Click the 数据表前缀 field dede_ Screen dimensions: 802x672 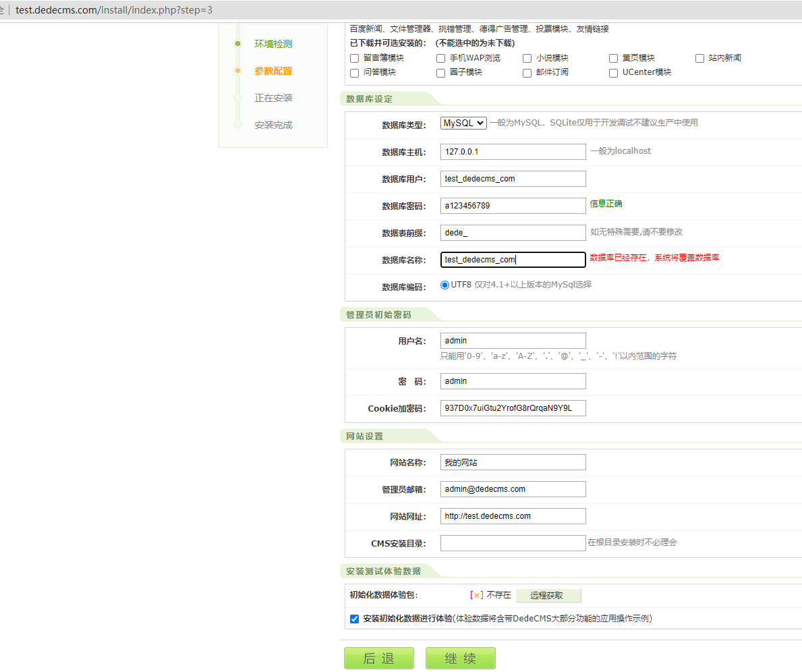513,233
